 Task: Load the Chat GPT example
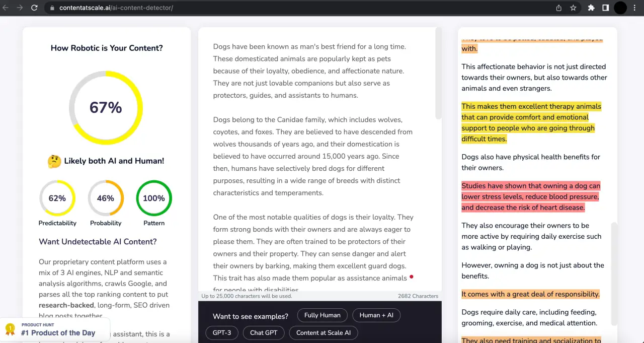pos(264,333)
